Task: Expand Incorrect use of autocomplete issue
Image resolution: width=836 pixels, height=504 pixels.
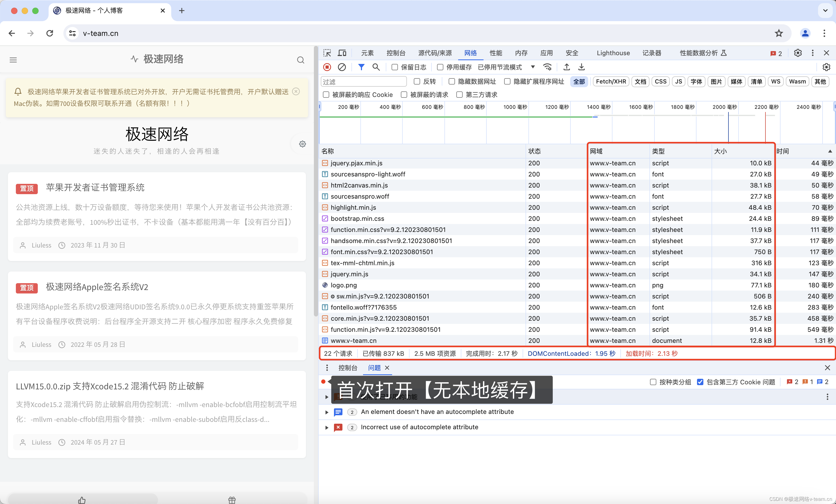Action: point(327,427)
